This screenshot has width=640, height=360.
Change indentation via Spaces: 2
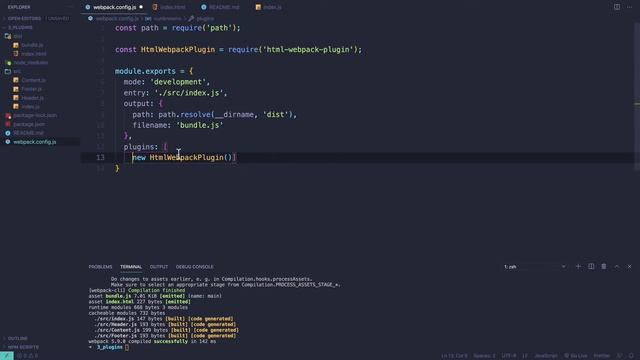point(484,356)
